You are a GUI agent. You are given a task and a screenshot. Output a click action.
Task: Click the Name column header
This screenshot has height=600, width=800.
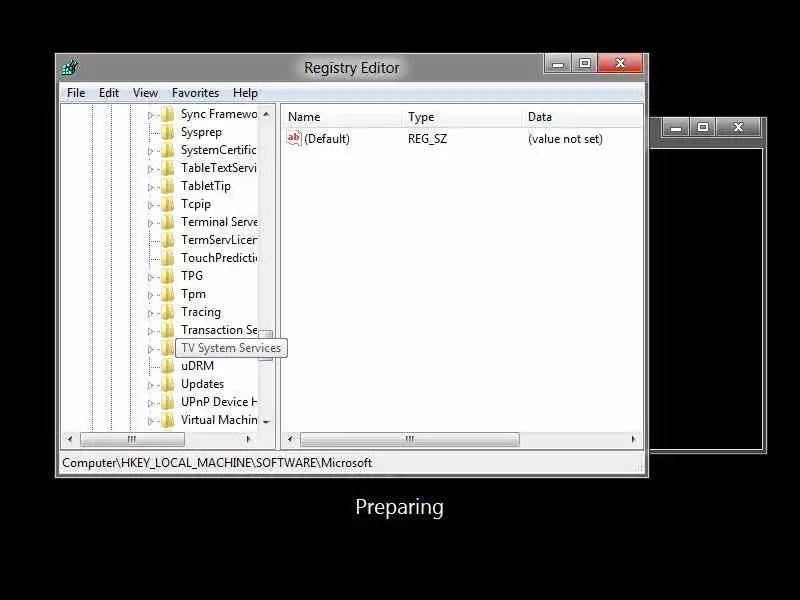pos(343,117)
